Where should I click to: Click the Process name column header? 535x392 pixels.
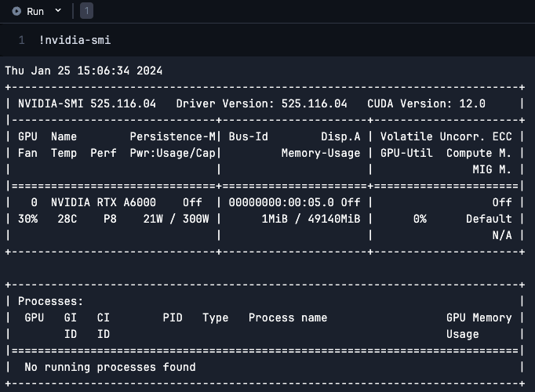[288, 318]
